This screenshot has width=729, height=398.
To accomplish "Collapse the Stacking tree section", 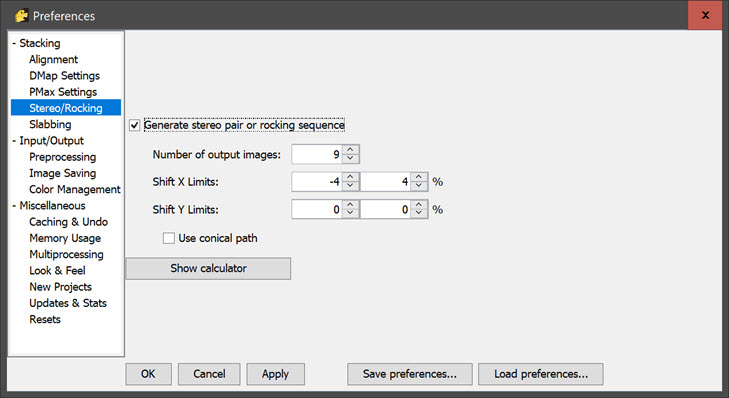I will (14, 43).
